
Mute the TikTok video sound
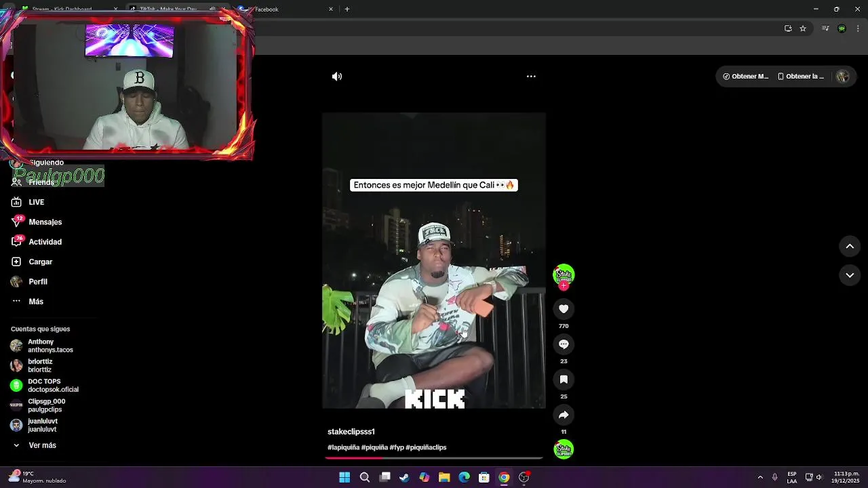(337, 77)
